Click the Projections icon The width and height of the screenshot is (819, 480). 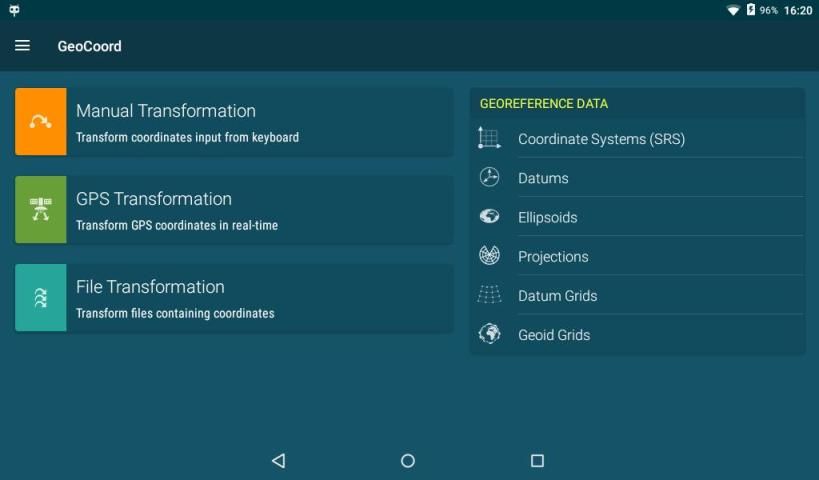[x=489, y=255]
